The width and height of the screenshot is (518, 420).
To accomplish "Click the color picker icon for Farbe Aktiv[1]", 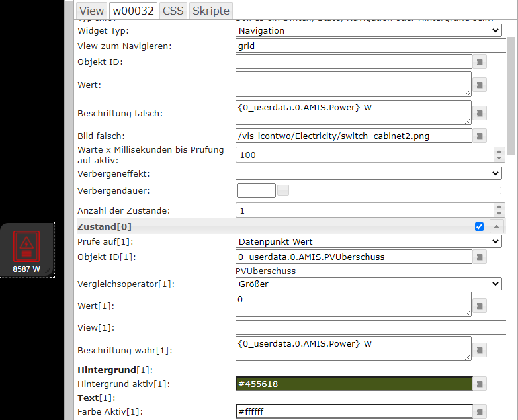I will [x=480, y=411].
